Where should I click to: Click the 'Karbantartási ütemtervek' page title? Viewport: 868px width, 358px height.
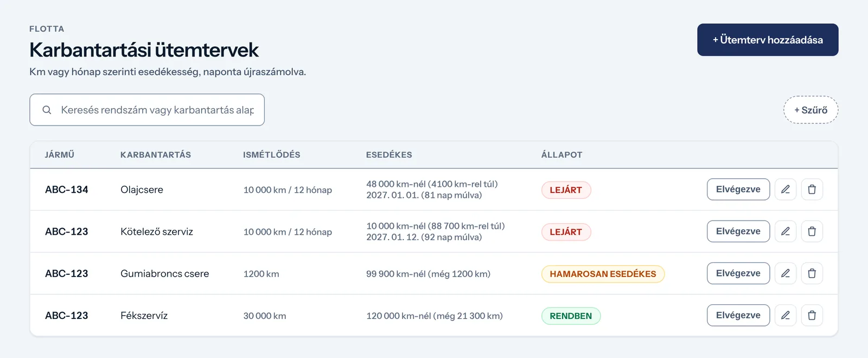click(144, 50)
